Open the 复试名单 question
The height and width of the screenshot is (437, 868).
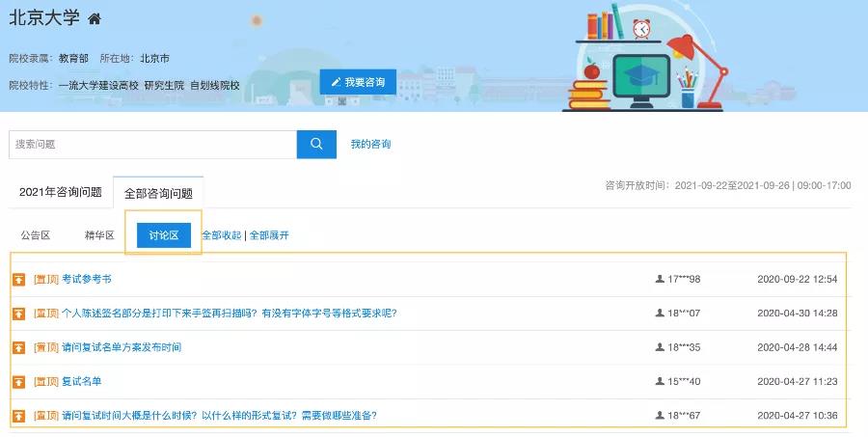[x=81, y=382]
